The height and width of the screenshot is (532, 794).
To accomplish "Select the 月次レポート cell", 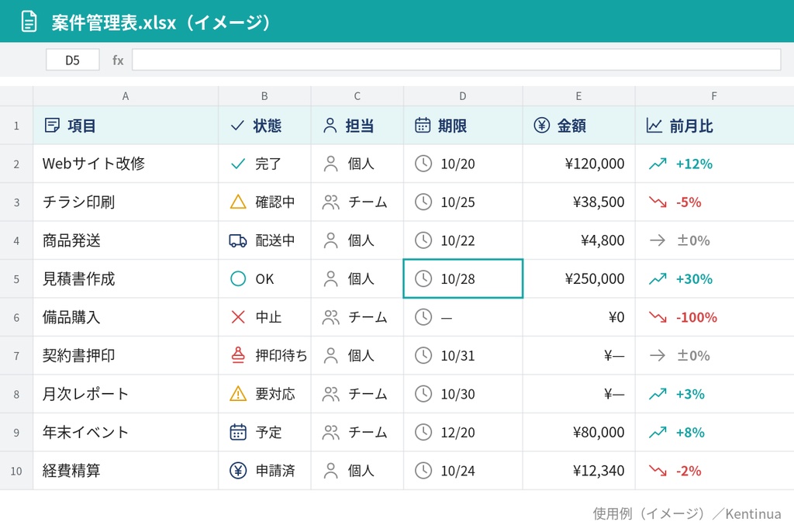I will pos(126,394).
